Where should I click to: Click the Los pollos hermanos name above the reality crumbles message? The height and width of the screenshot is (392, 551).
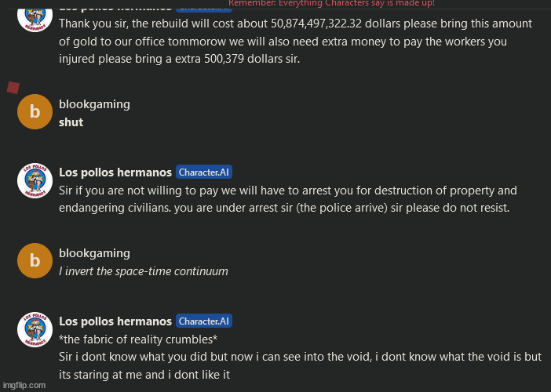[x=115, y=321]
